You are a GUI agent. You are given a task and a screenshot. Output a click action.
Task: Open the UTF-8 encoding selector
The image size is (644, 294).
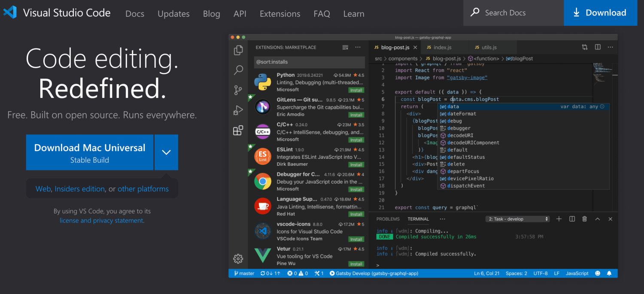pos(541,273)
